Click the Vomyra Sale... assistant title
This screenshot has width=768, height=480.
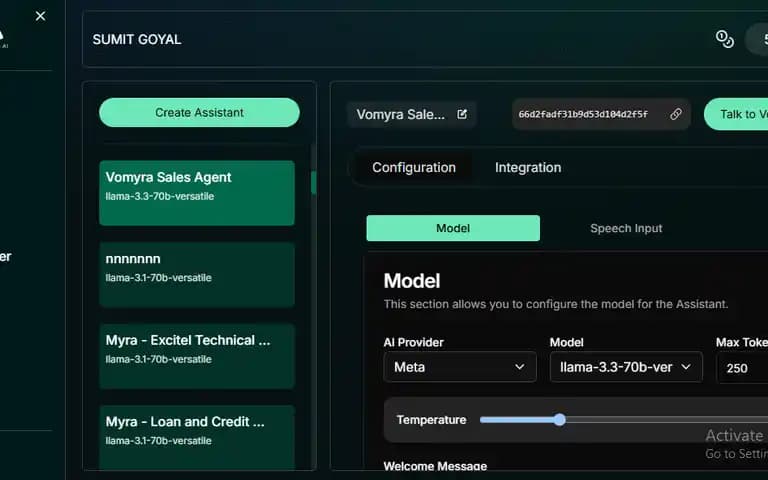point(401,115)
